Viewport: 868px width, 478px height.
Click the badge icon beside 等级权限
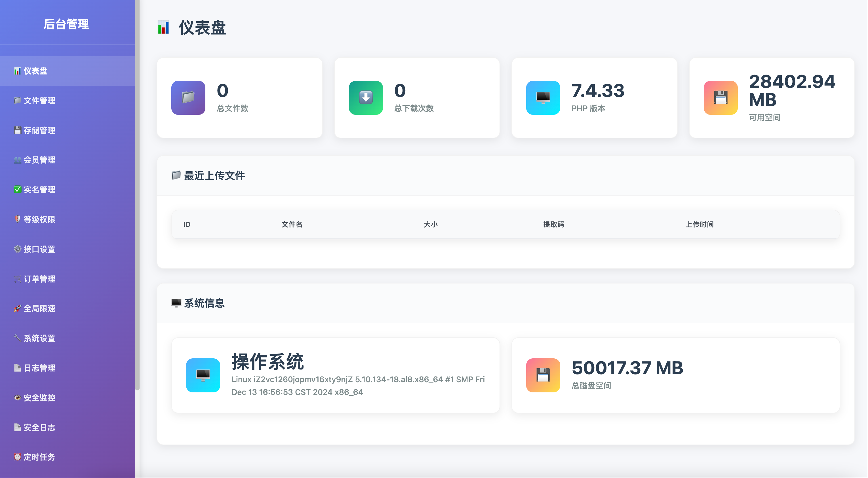coord(18,219)
